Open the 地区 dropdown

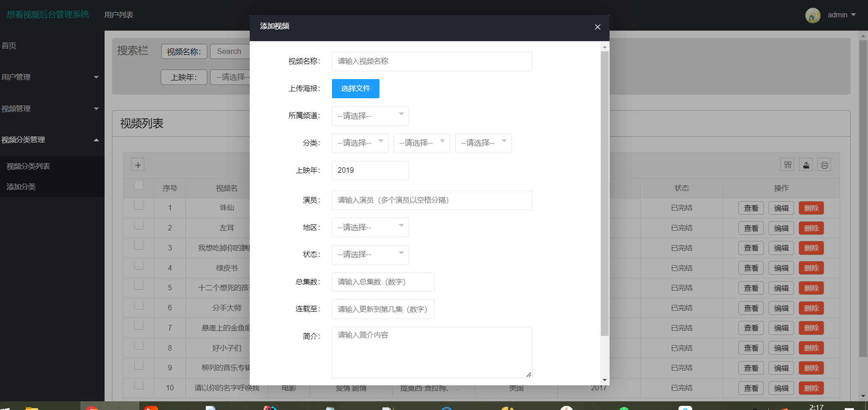tap(370, 227)
